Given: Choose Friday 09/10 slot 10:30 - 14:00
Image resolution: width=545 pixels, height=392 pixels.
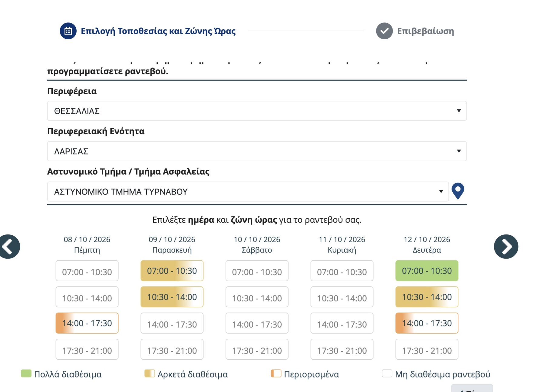Looking at the screenshot, I should tap(172, 297).
